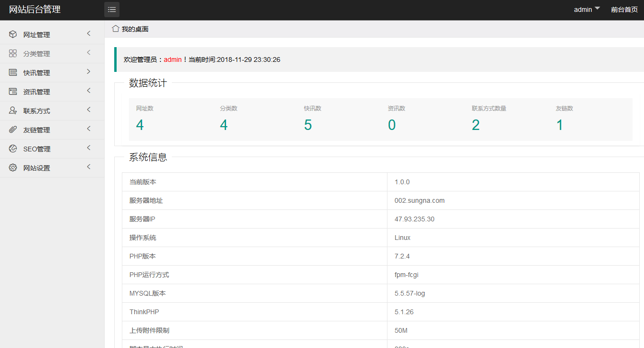Viewport: 644px width, 348px height.
Task: Click the grid icon beside 分类管理
Action: [13, 53]
